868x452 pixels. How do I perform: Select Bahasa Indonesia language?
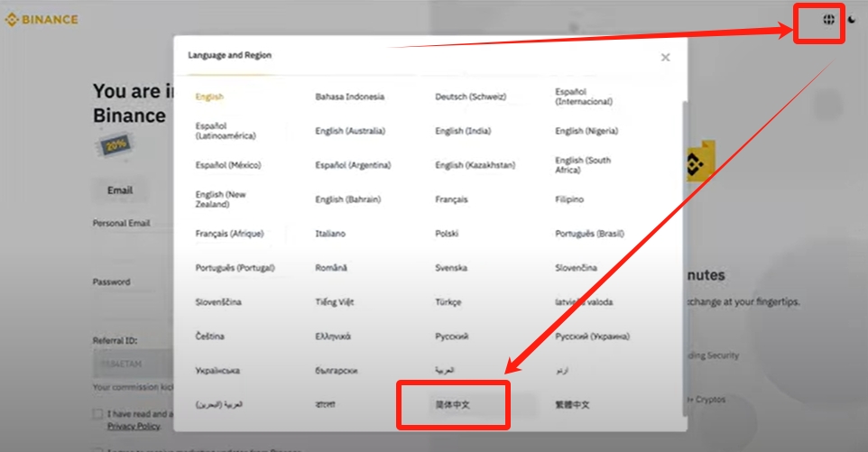pos(350,97)
